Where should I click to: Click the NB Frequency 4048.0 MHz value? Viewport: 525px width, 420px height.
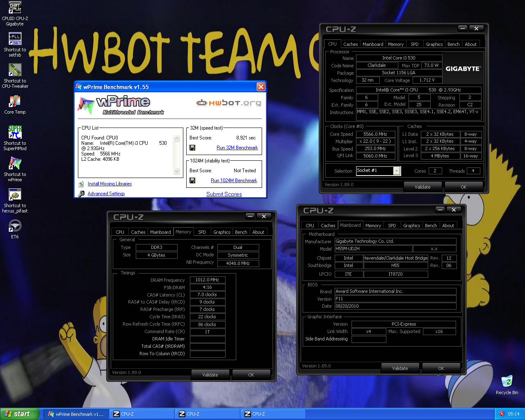238,263
